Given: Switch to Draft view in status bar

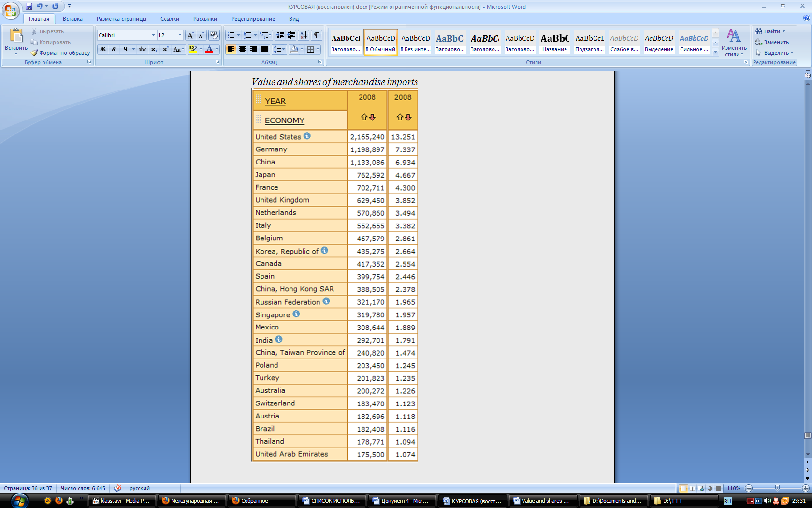Looking at the screenshot, I should (719, 488).
